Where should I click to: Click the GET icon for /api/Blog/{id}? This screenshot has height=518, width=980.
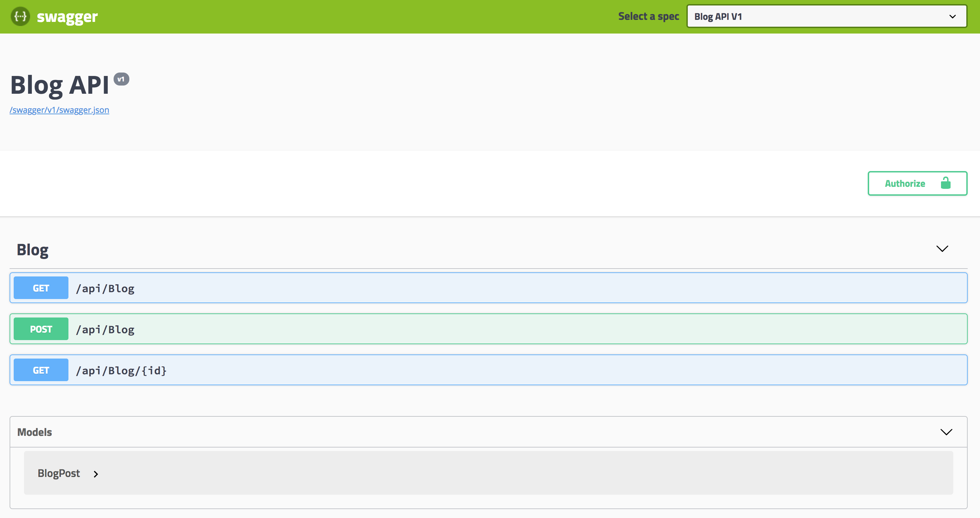41,370
